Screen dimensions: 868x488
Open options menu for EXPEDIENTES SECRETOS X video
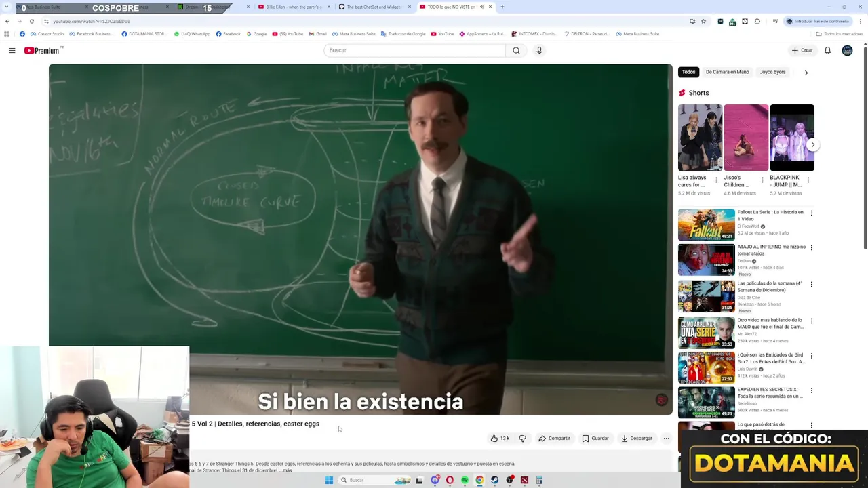pyautogui.click(x=811, y=390)
